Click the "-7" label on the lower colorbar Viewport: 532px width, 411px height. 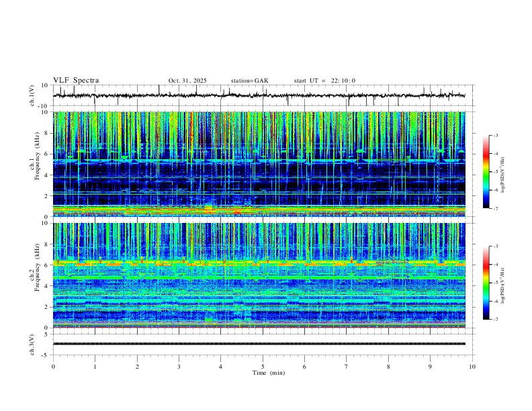pos(495,319)
